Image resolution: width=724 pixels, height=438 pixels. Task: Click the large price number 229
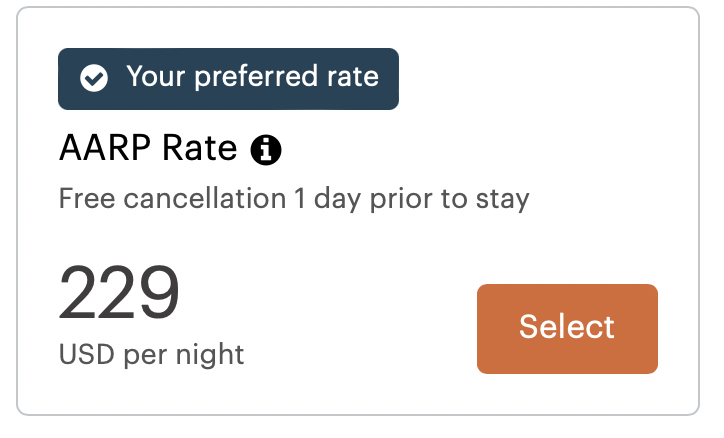(119, 292)
